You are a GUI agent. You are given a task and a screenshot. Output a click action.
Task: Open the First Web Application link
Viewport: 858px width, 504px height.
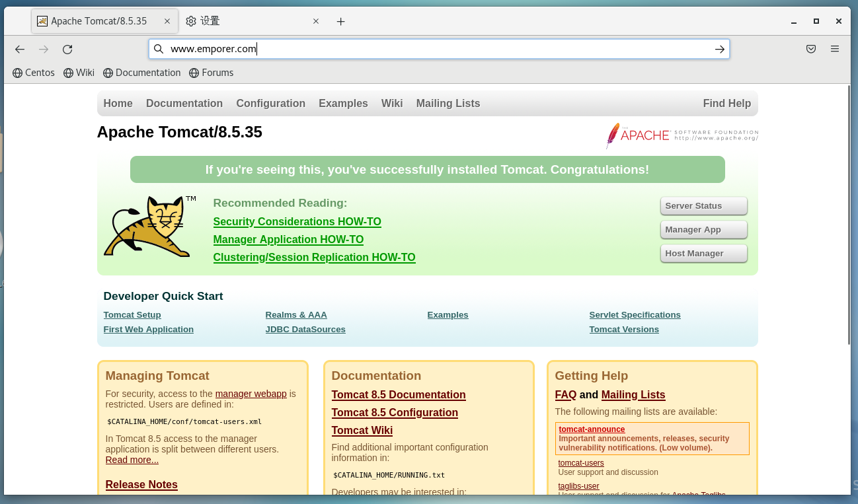click(x=149, y=330)
